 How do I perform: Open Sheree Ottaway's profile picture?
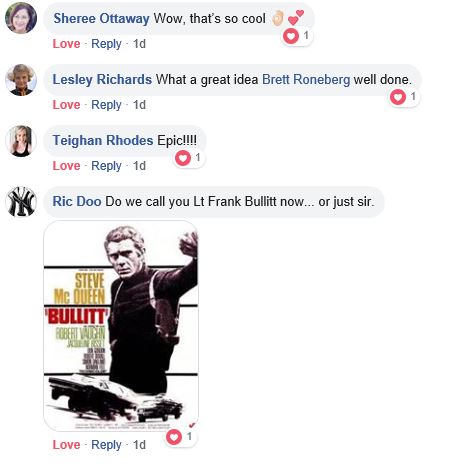coord(21,18)
